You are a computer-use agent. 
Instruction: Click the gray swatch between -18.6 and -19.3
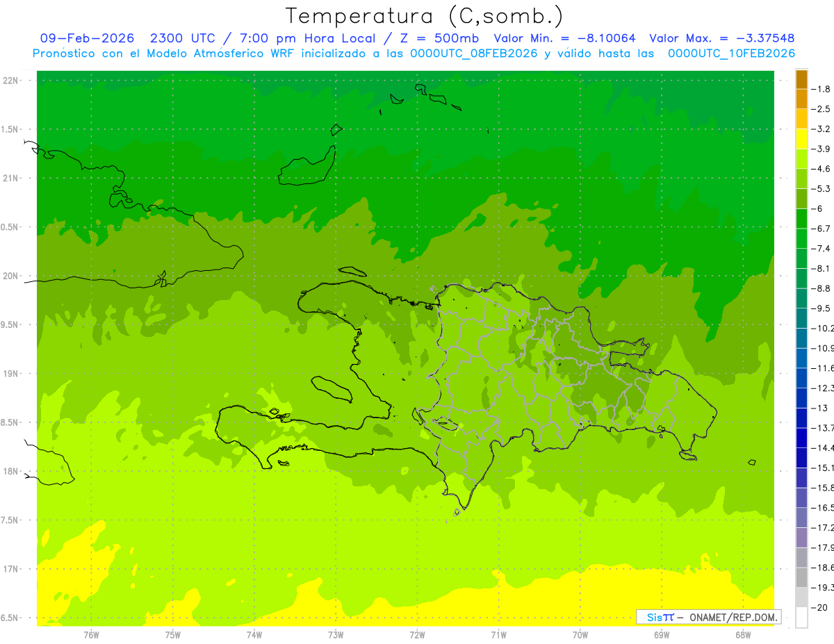(x=801, y=577)
